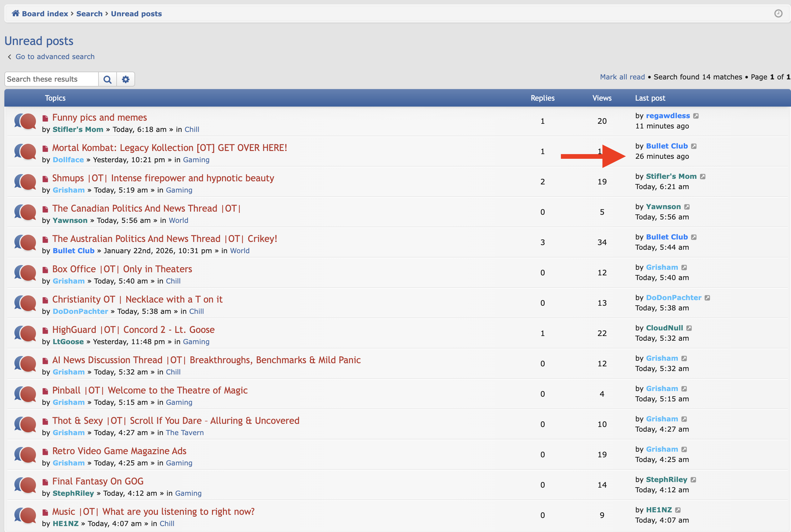Go to last post icon beside CloudNull
Viewport: 791px width, 532px height.
tap(689, 328)
